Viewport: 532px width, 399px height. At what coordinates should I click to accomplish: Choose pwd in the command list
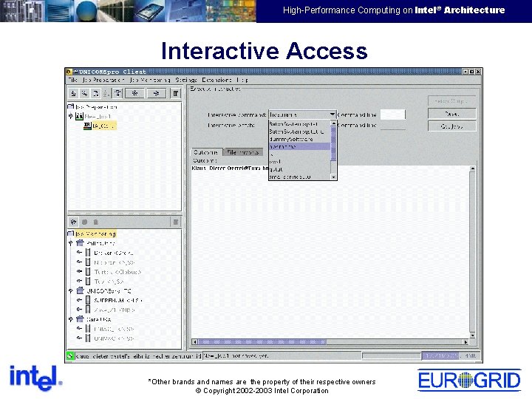point(299,162)
